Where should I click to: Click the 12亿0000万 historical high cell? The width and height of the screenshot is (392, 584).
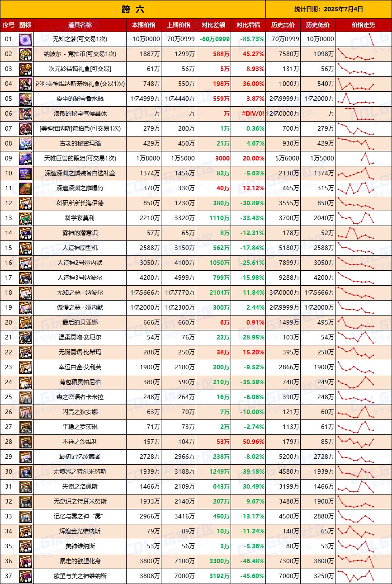pos(283,114)
